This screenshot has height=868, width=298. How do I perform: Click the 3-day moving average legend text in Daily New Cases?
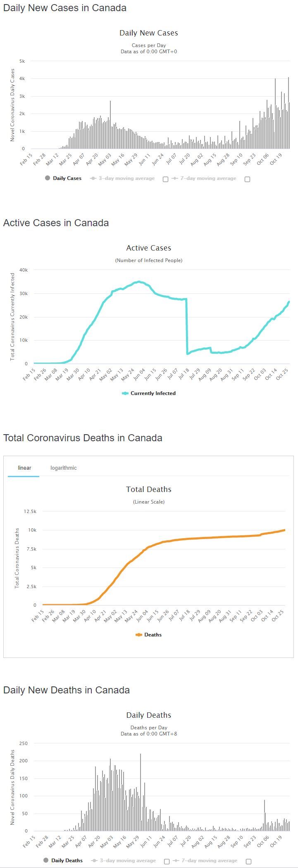point(126,178)
